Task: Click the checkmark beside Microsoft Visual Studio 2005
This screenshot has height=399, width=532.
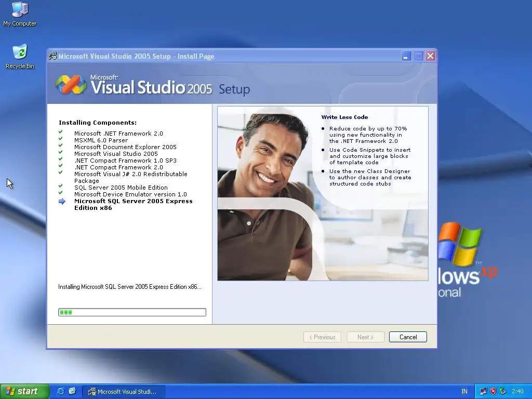Action: (60, 152)
